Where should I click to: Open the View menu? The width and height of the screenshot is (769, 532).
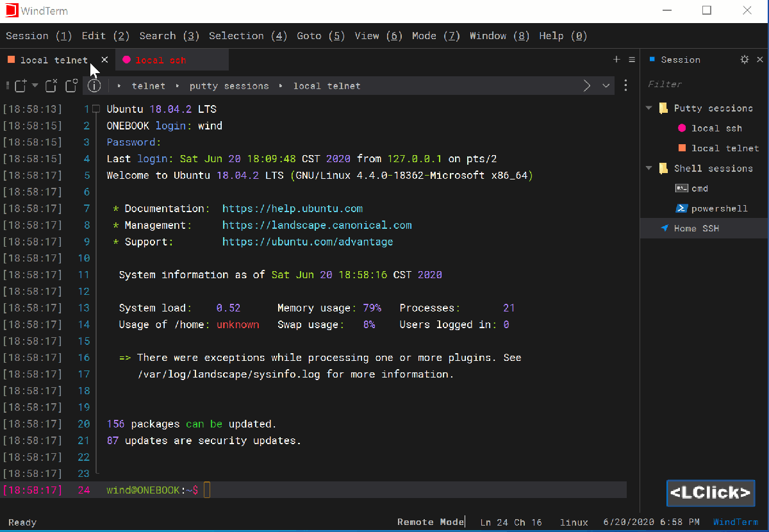(x=379, y=36)
